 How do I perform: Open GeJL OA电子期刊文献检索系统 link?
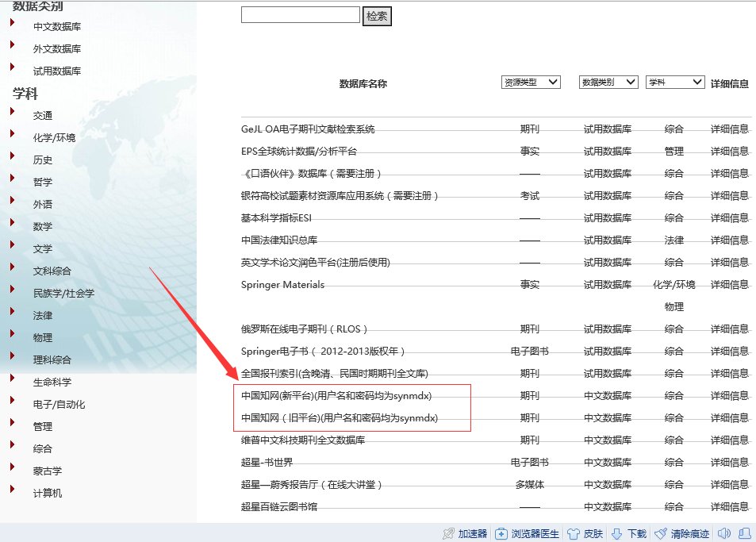(x=308, y=129)
